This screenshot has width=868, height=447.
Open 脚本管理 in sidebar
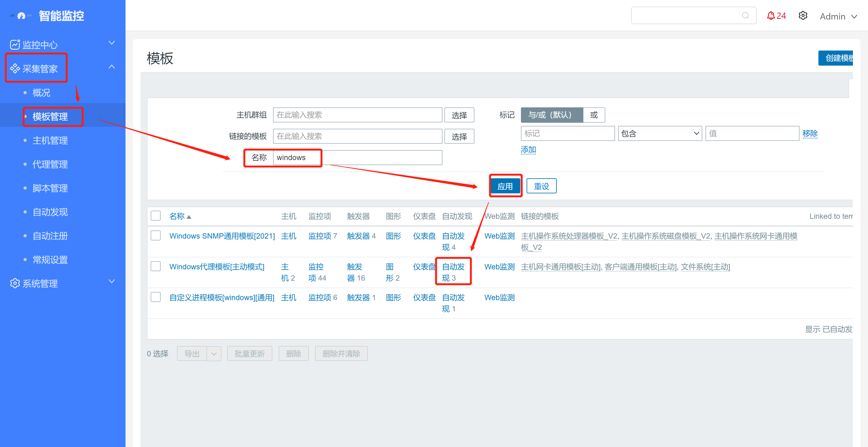[50, 188]
